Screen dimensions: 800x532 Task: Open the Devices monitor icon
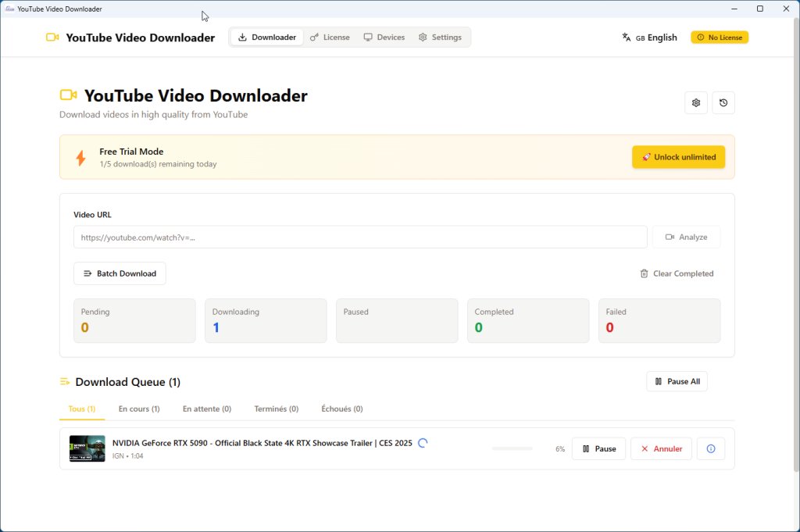coord(367,37)
